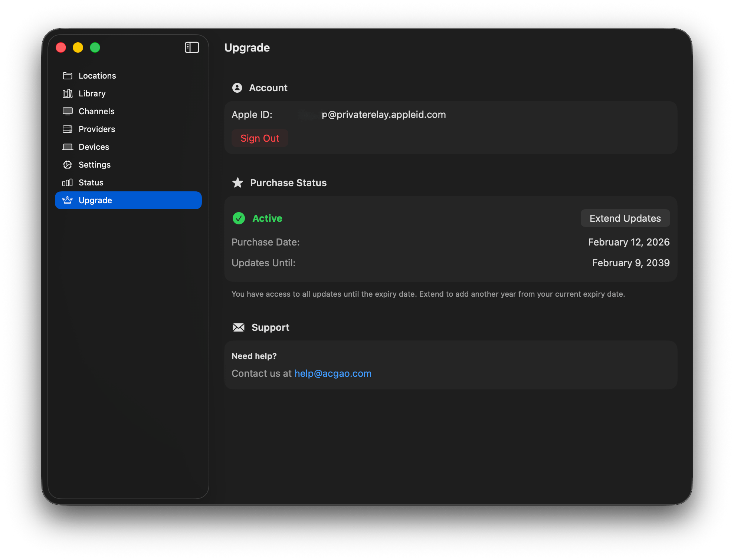Image resolution: width=734 pixels, height=560 pixels.
Task: Go to the Status page
Action: pos(91,182)
